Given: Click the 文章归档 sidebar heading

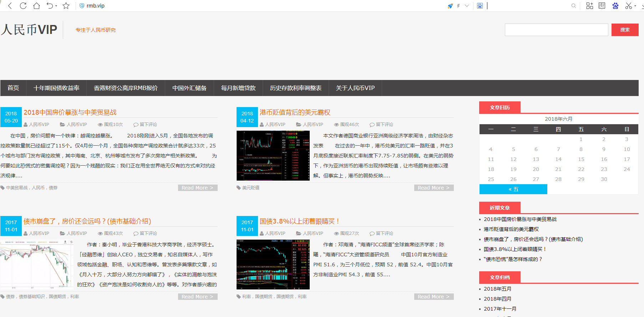Looking at the screenshot, I should point(500,277).
